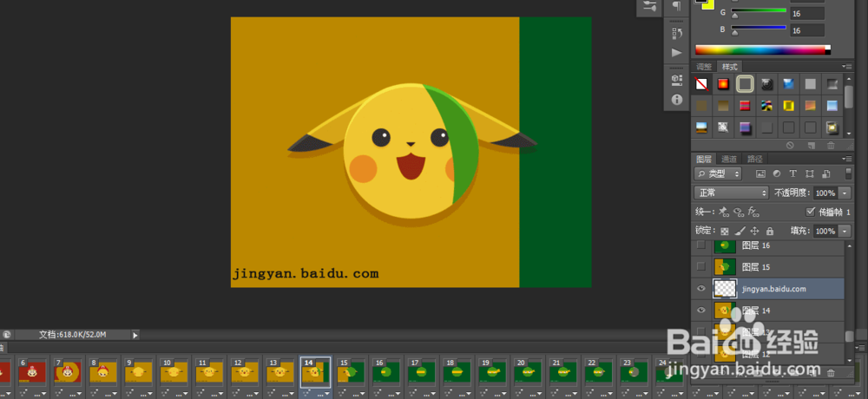
Task: Clear style using the circle-slash button
Action: (790, 145)
